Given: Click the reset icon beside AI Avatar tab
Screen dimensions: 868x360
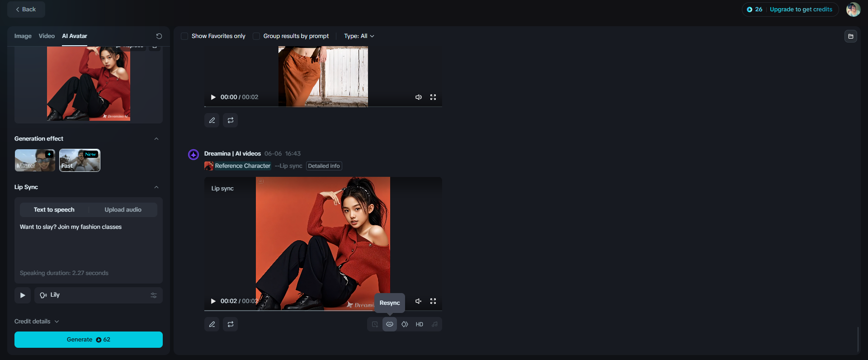Looking at the screenshot, I should 159,36.
